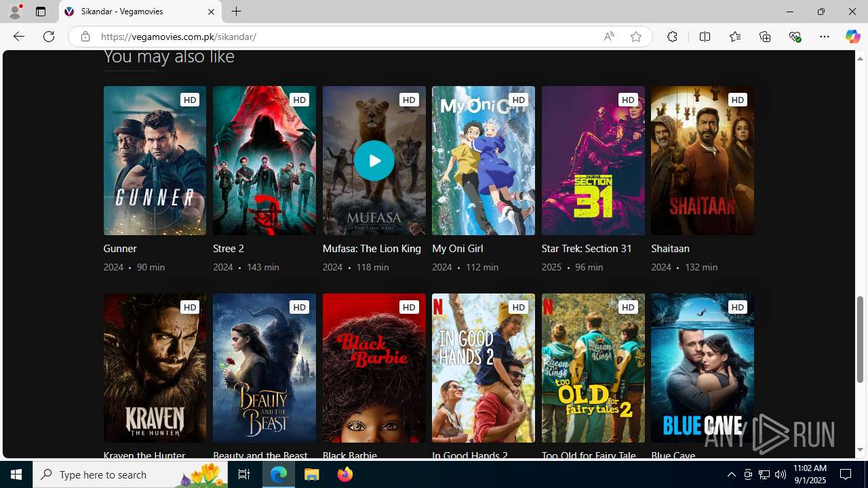Open volume control in tray
Screen dimensions: 868x488
tap(781, 474)
